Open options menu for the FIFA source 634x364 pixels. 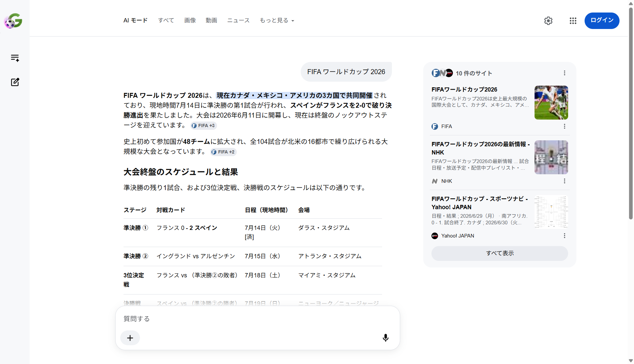tap(564, 126)
